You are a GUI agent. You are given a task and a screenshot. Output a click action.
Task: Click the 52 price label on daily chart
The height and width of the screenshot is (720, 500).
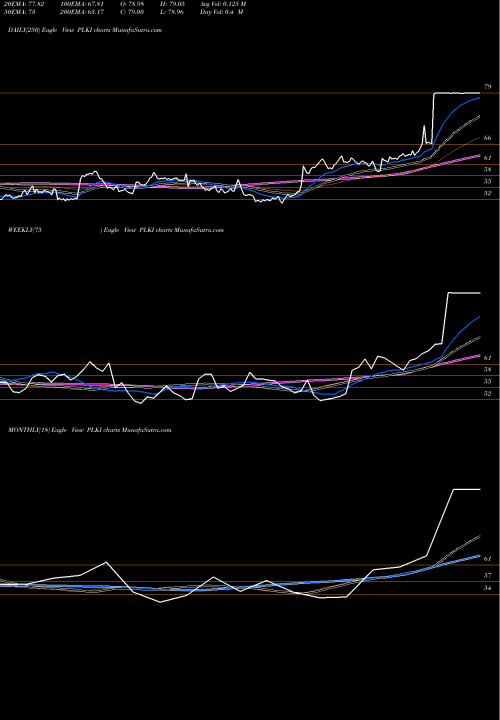click(x=488, y=193)
